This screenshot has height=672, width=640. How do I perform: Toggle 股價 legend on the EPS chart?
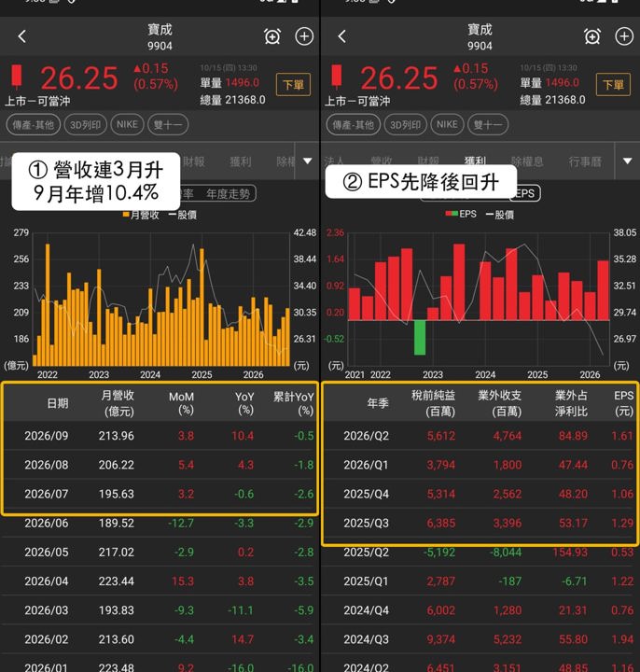click(x=500, y=215)
